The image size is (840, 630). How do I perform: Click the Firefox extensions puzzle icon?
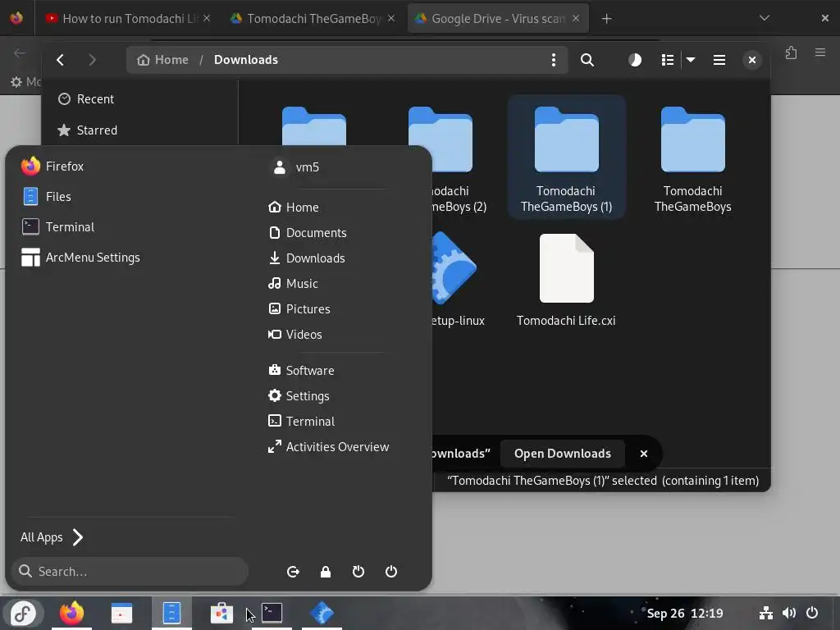click(792, 52)
